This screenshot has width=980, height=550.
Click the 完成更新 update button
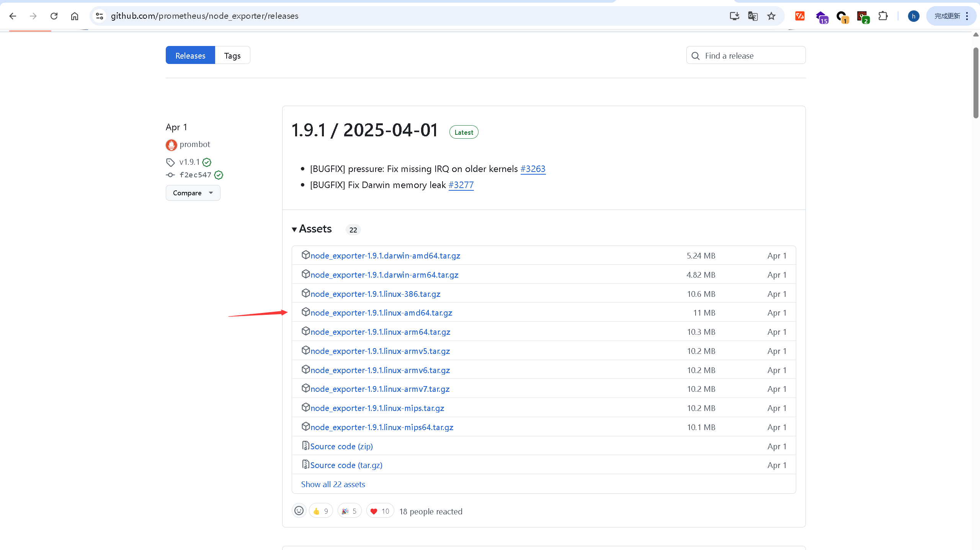pyautogui.click(x=947, y=16)
